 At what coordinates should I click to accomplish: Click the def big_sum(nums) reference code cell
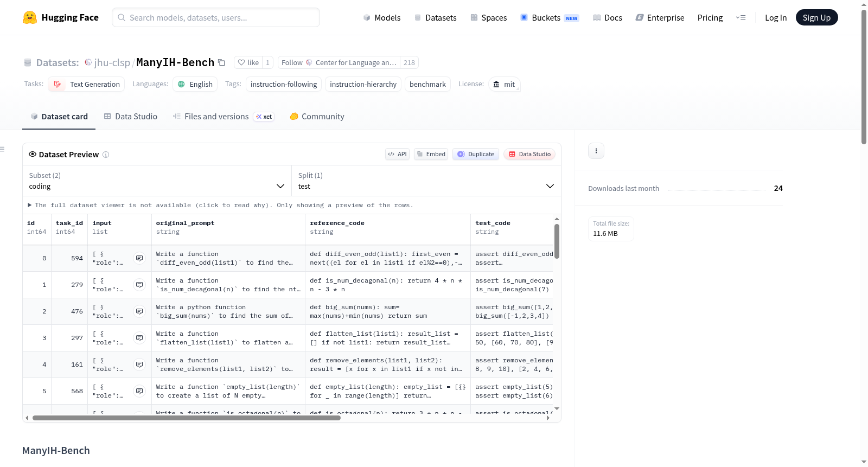(x=388, y=311)
